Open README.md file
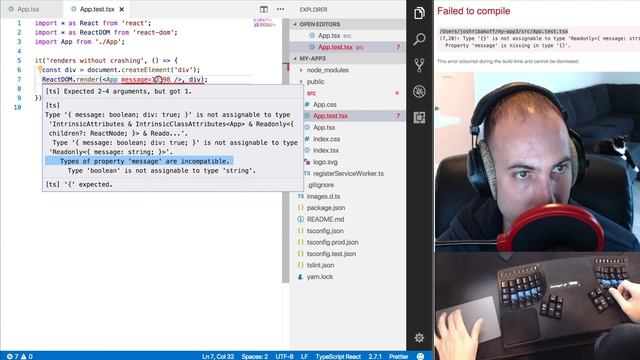640x360 pixels. click(325, 219)
